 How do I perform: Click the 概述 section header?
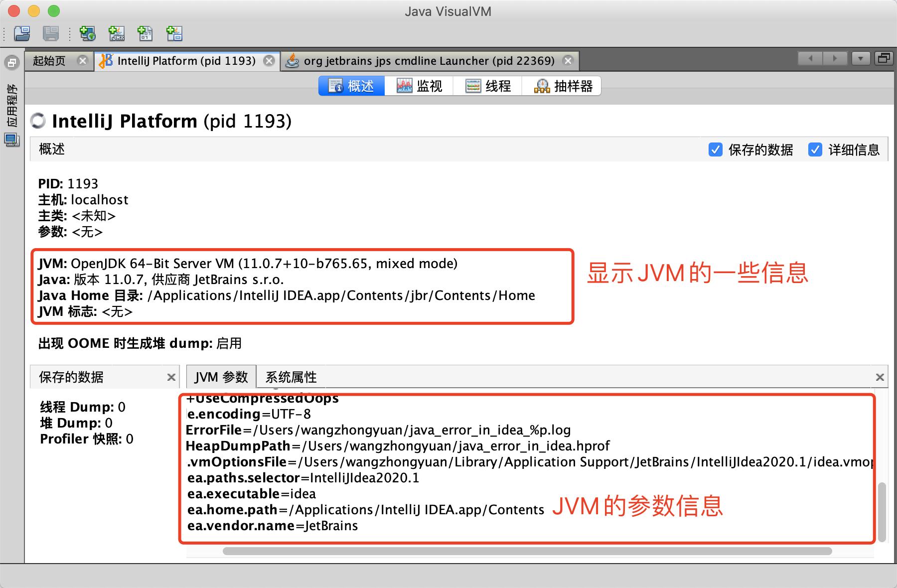[52, 149]
